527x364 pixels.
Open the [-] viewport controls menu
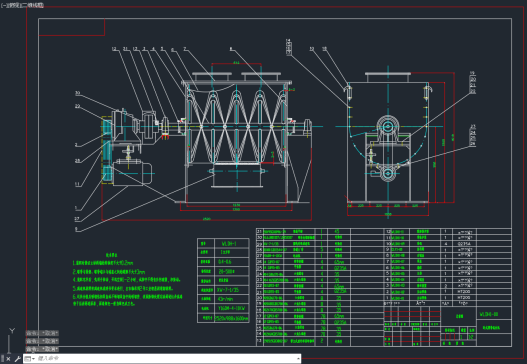point(3,5)
